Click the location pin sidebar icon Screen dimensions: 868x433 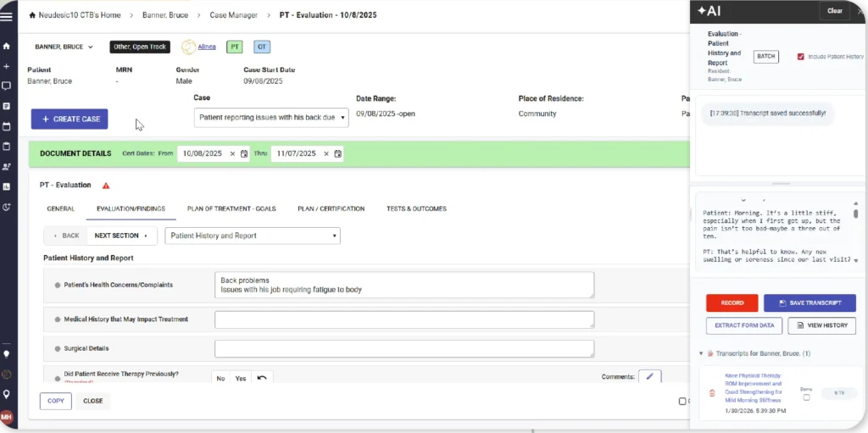[7, 394]
